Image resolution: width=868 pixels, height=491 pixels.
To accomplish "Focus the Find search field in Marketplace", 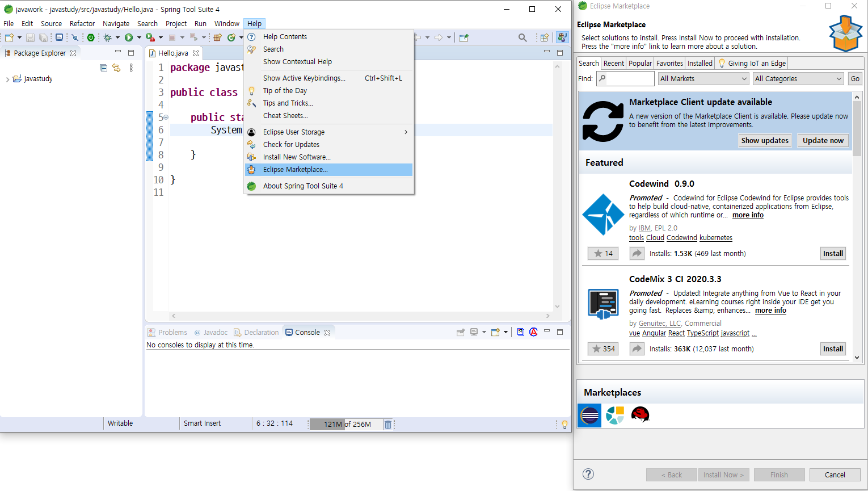I will (626, 79).
